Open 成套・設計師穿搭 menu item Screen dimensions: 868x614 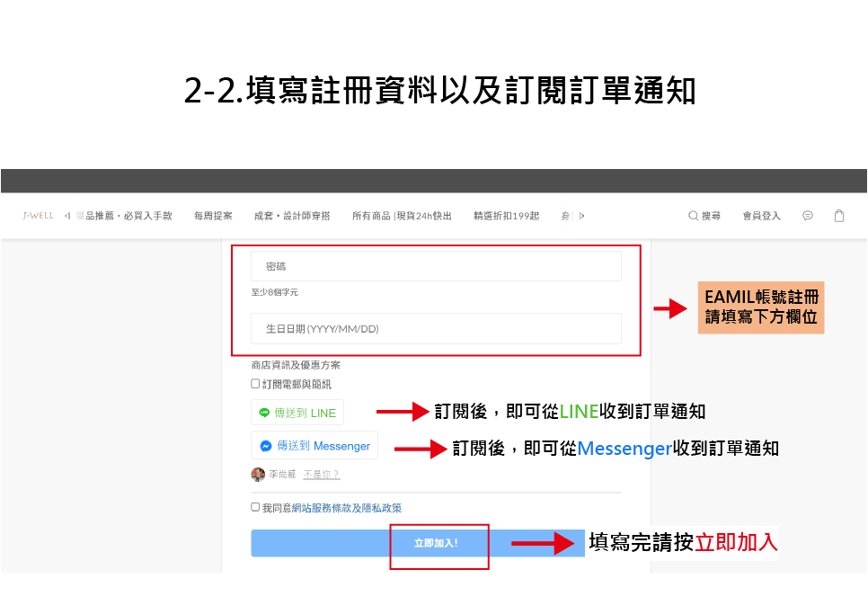tap(292, 216)
